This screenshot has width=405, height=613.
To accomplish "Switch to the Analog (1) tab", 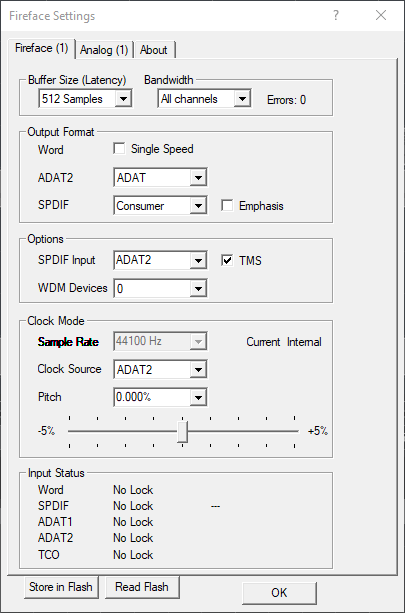I will coord(104,50).
